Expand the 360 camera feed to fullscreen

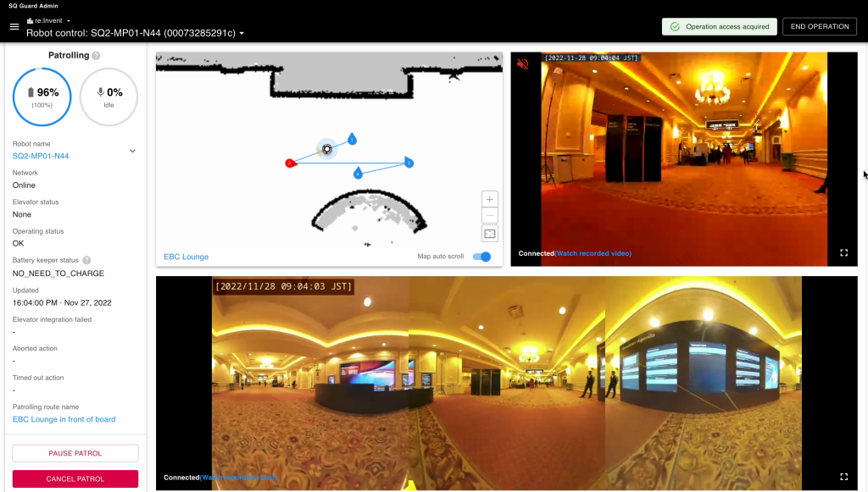coord(843,477)
